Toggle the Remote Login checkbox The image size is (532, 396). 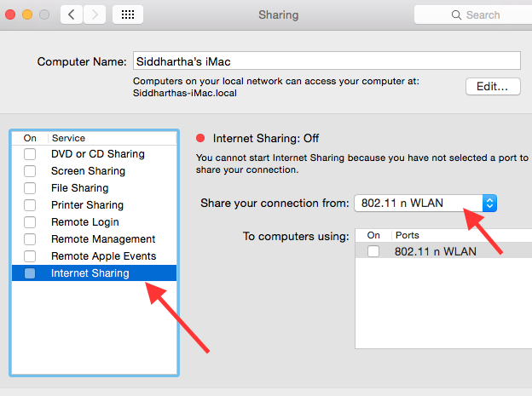click(30, 222)
